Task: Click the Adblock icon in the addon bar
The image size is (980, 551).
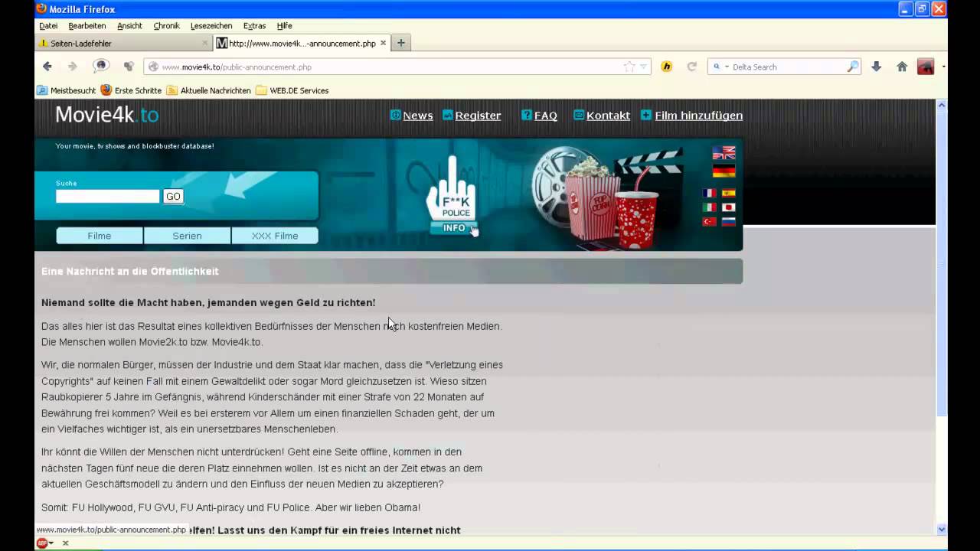Action: pyautogui.click(x=43, y=543)
